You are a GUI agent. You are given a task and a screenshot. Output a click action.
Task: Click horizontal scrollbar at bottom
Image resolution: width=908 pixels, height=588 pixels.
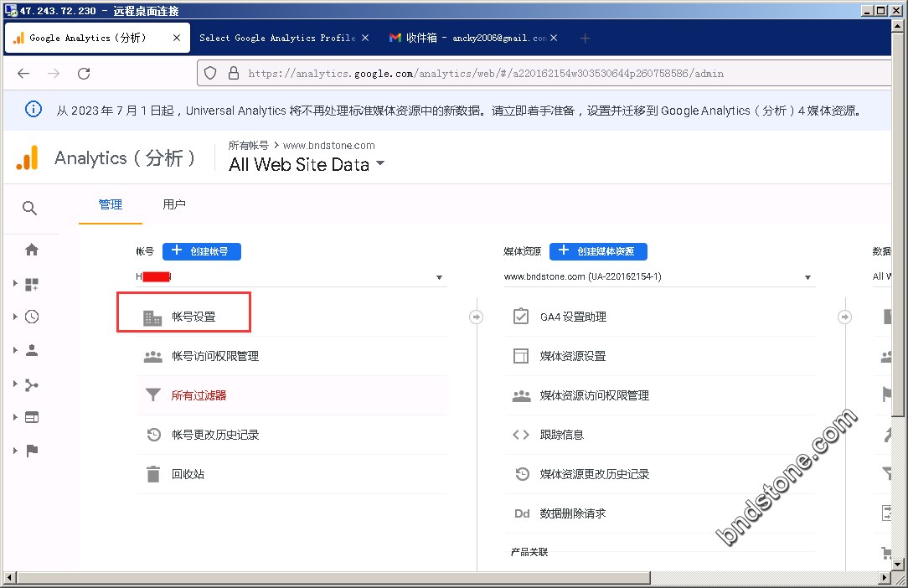[x=333, y=578]
